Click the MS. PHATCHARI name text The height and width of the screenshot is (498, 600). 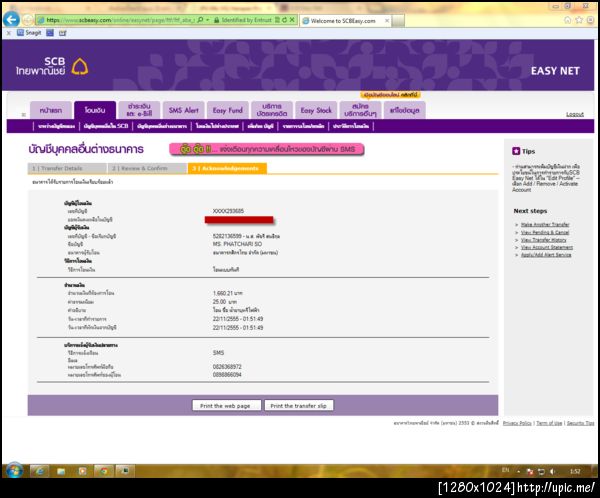(237, 244)
